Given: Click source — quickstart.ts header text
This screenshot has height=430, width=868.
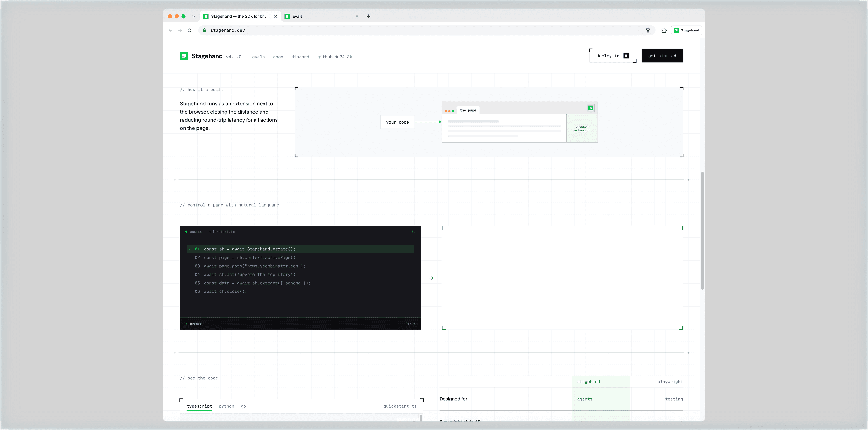Looking at the screenshot, I should pyautogui.click(x=212, y=232).
